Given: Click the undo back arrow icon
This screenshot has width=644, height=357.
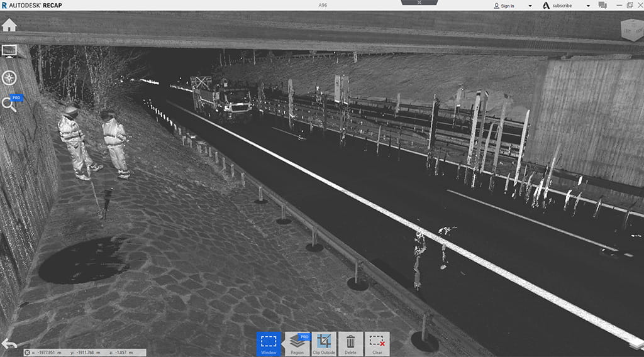Looking at the screenshot, I should point(9,344).
